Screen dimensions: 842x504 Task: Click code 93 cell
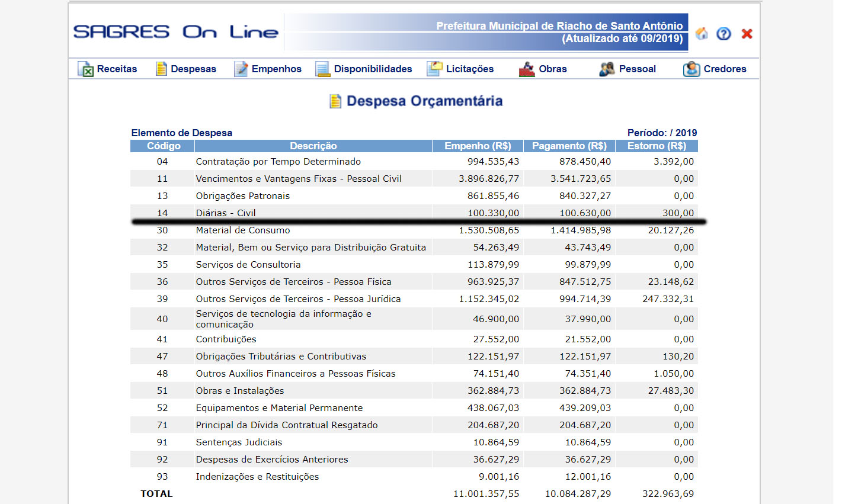(x=162, y=477)
